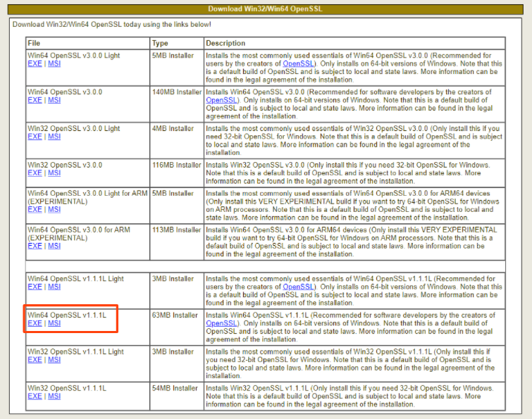Download EXE for Win32 OpenSSL v1.1.1L Light

tap(35, 360)
